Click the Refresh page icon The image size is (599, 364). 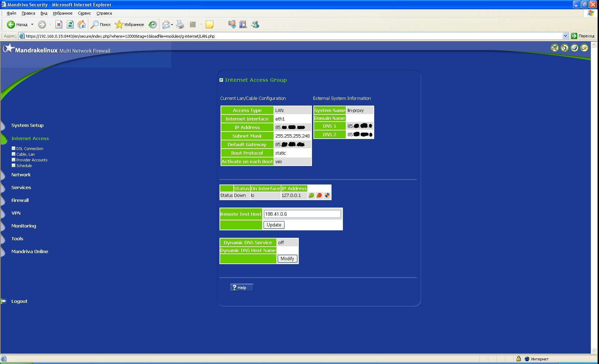tap(70, 25)
